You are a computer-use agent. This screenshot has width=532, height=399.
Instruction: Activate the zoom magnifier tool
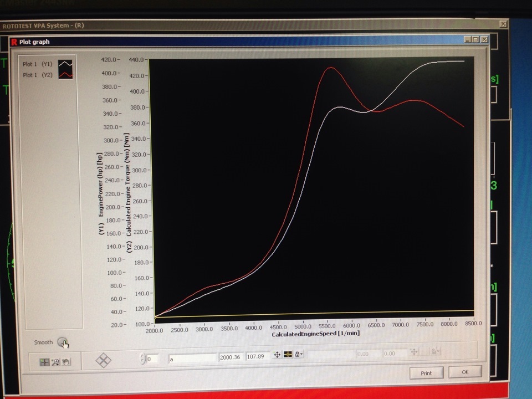coord(55,362)
